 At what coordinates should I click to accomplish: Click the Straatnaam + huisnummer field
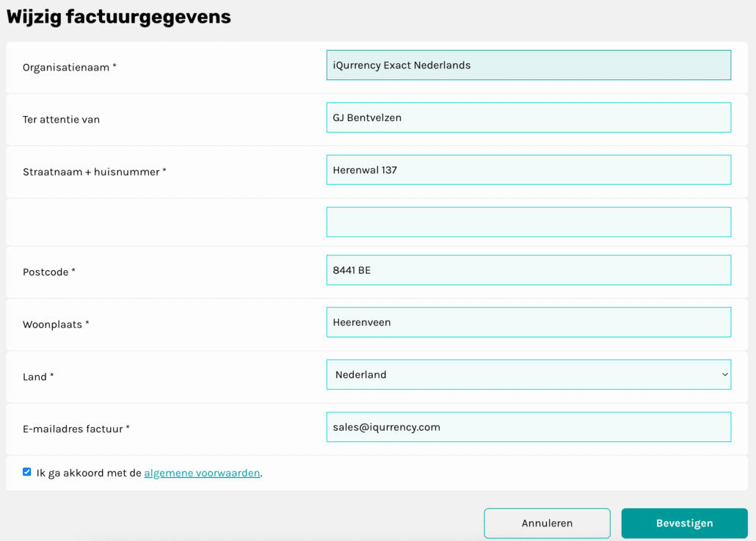point(528,170)
